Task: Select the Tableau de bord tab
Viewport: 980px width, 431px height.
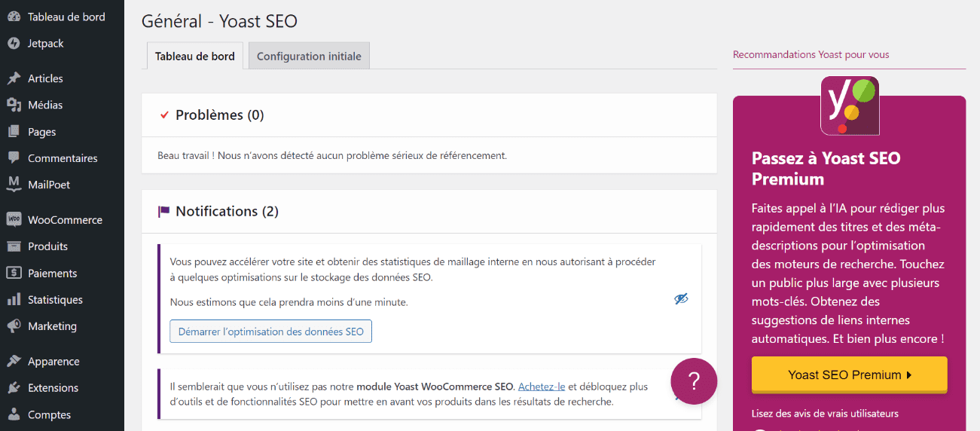Action: pos(195,57)
